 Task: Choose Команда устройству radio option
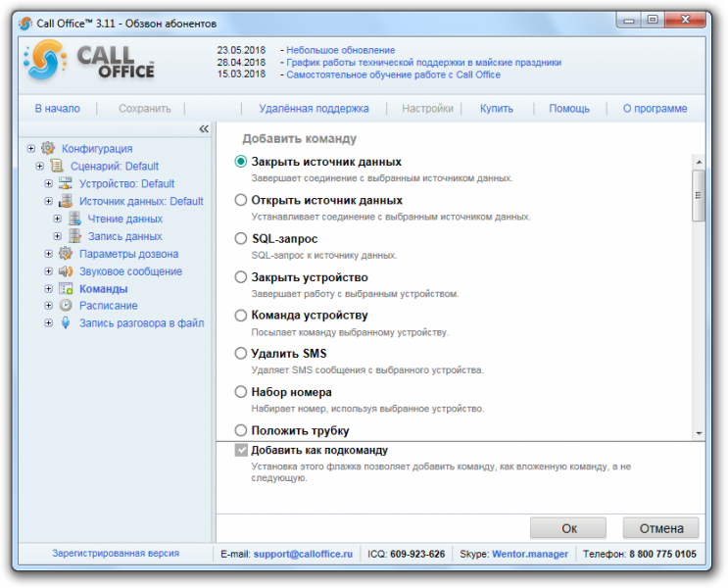coord(240,316)
